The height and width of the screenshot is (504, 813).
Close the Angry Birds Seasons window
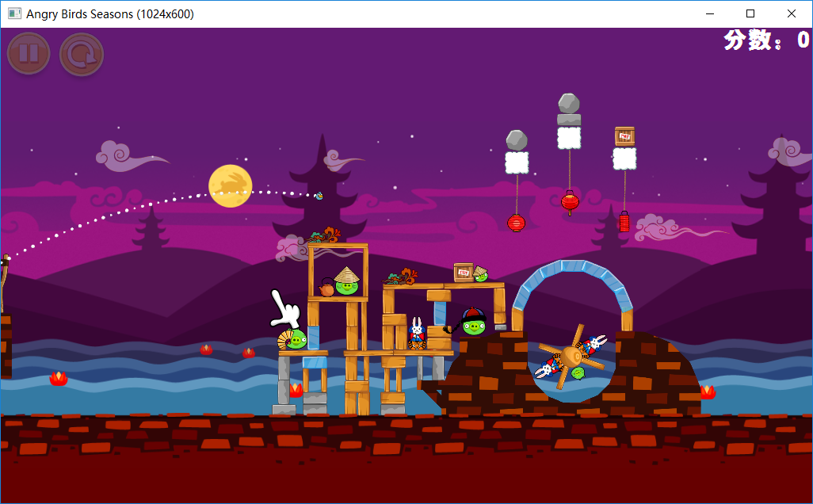(792, 13)
